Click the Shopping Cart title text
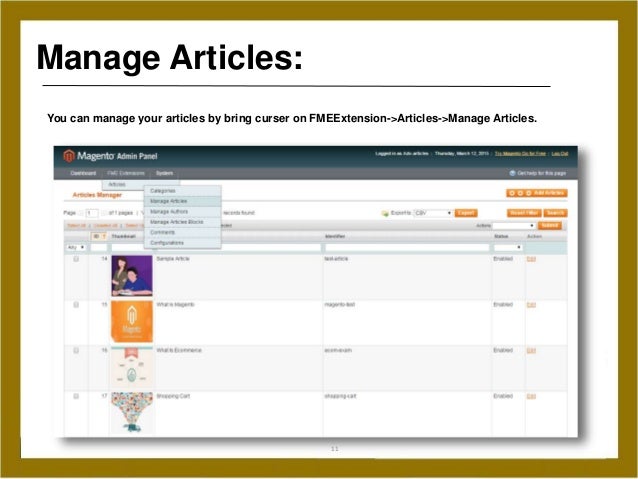Viewport: 638px width, 479px height. coord(173,396)
